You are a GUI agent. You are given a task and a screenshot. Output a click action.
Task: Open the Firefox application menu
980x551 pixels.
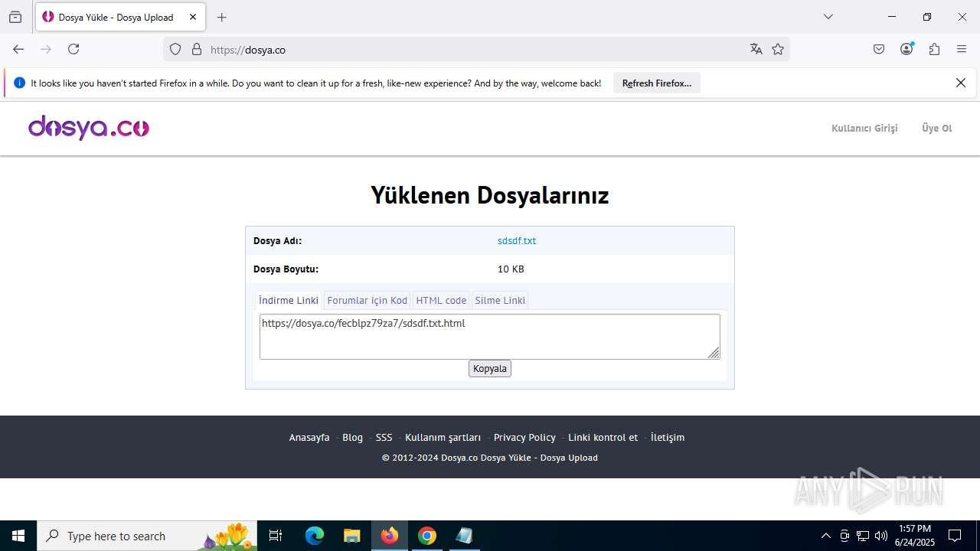[x=962, y=49]
